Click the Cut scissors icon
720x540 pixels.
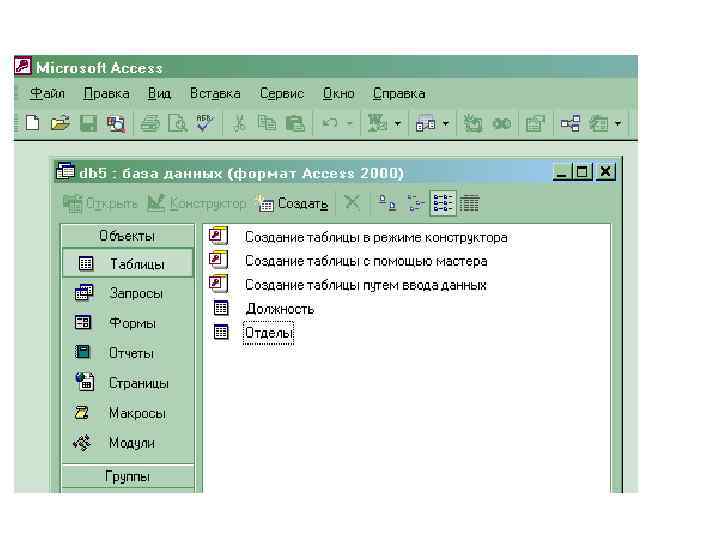[x=239, y=123]
